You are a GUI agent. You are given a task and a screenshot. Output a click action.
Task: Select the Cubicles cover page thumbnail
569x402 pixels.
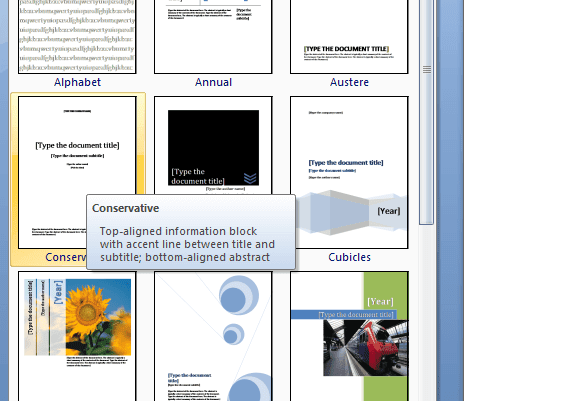(x=349, y=172)
